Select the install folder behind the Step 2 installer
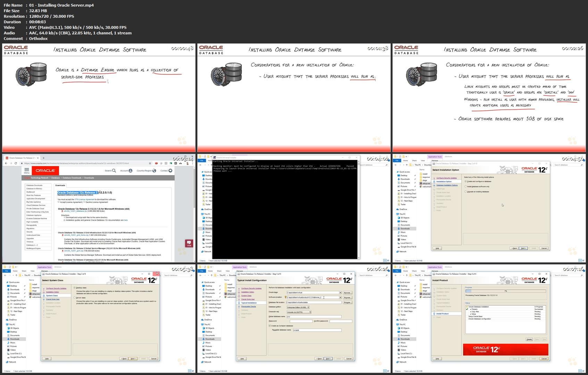This screenshot has width=588, height=375. pos(424,174)
